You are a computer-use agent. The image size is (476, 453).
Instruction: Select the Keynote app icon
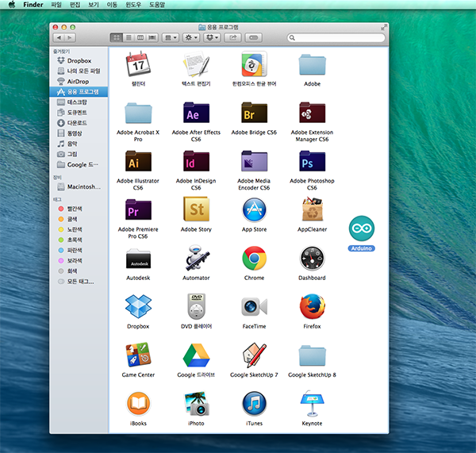pyautogui.click(x=312, y=404)
